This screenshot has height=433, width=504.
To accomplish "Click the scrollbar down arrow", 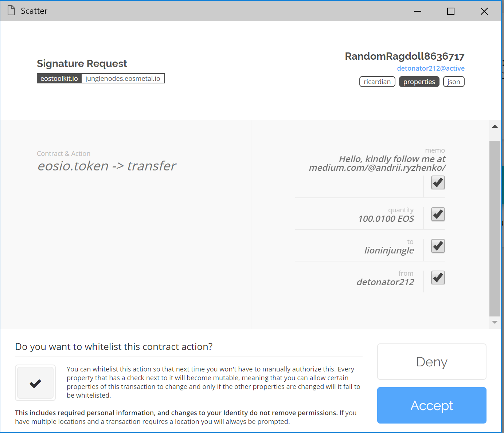I will coord(495,322).
